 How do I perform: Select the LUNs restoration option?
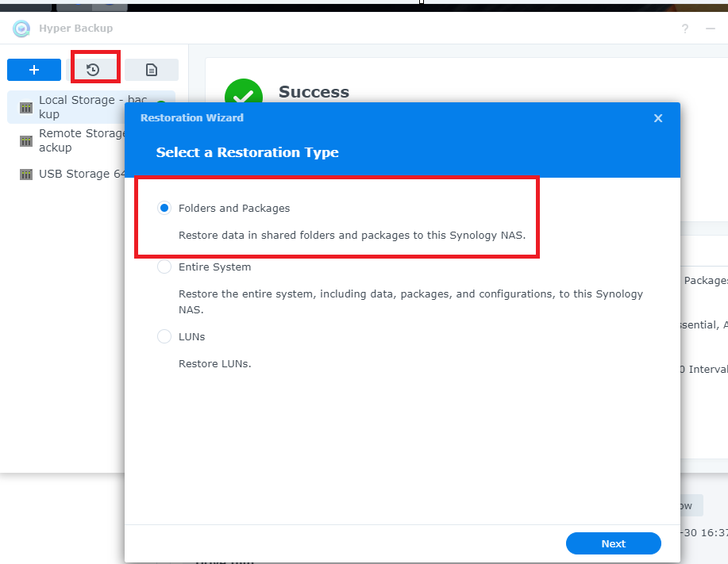164,336
